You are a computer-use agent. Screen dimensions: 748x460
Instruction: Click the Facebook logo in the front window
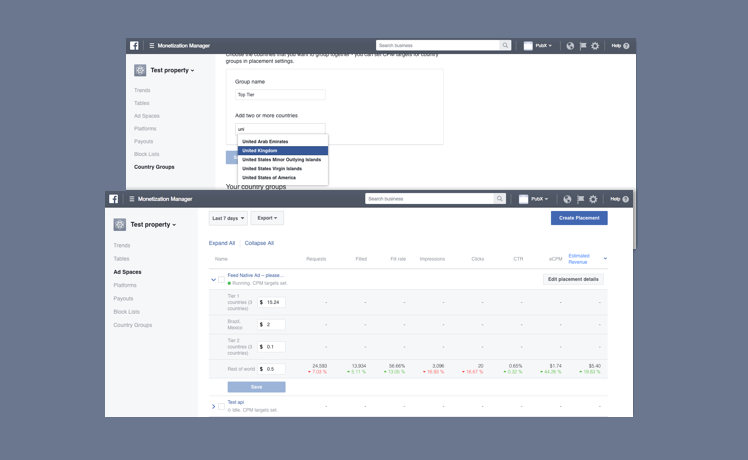tap(114, 199)
